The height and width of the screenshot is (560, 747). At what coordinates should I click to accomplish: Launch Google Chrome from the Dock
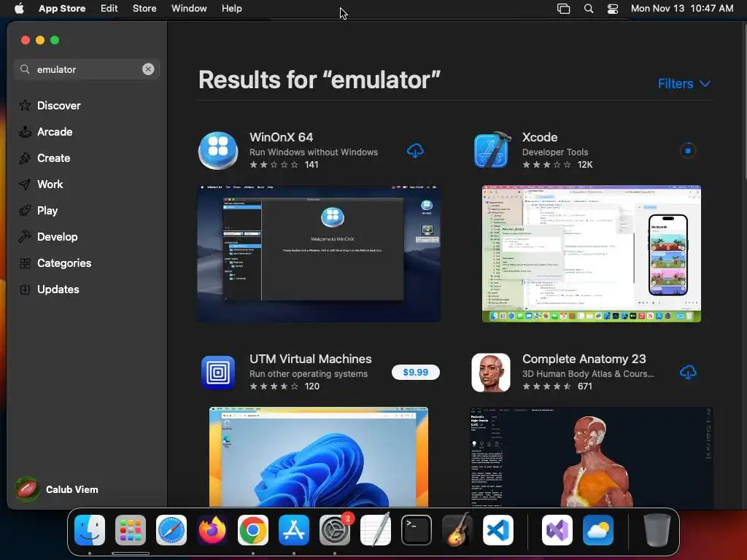pos(253,530)
